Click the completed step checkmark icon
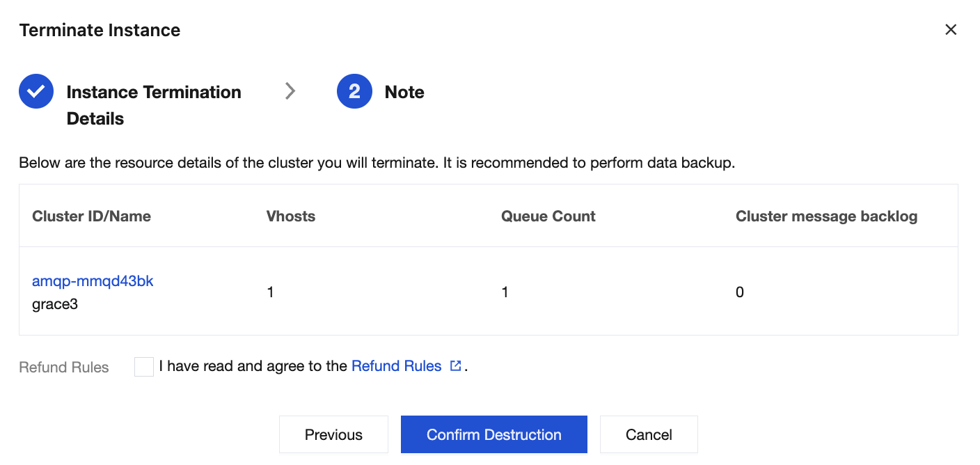This screenshot has height=465, width=980. pyautogui.click(x=36, y=92)
